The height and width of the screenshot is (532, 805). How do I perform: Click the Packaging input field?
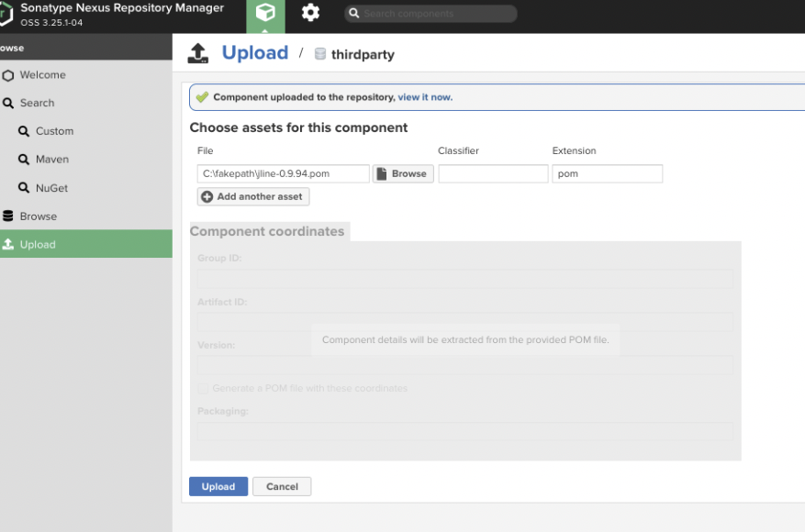[x=465, y=431]
